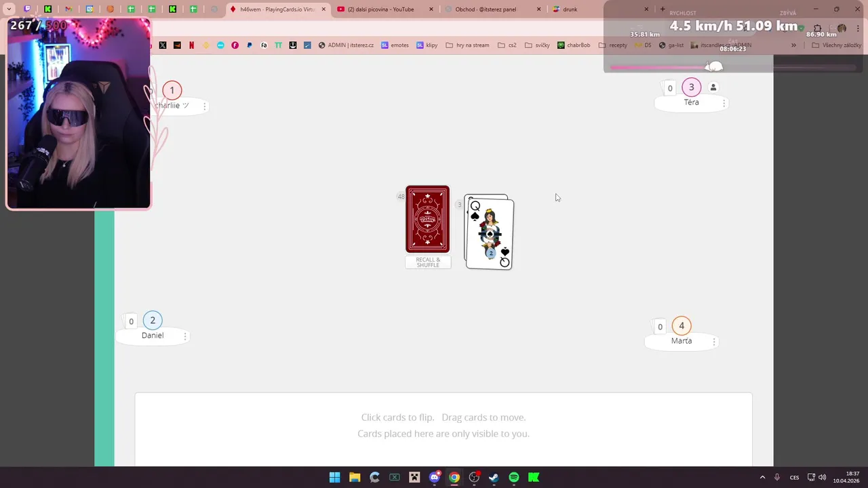868x488 pixels.
Task: Expand the svíčky bookmark folder
Action: (537, 45)
